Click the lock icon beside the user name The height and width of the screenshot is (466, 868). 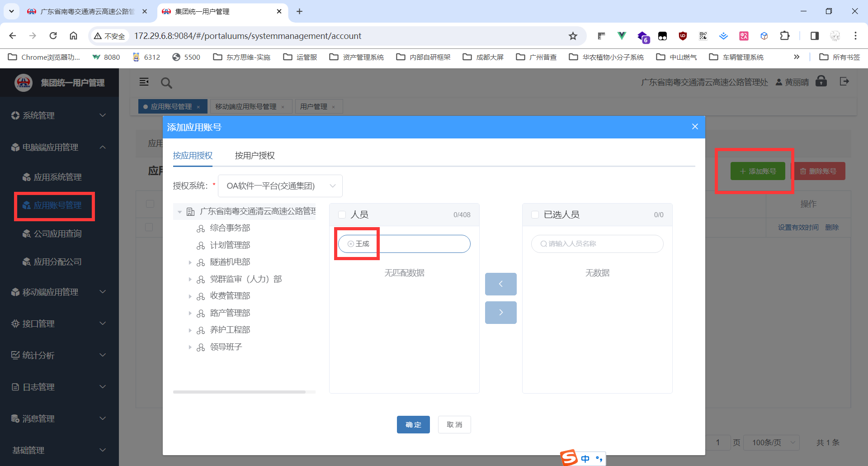click(x=821, y=81)
